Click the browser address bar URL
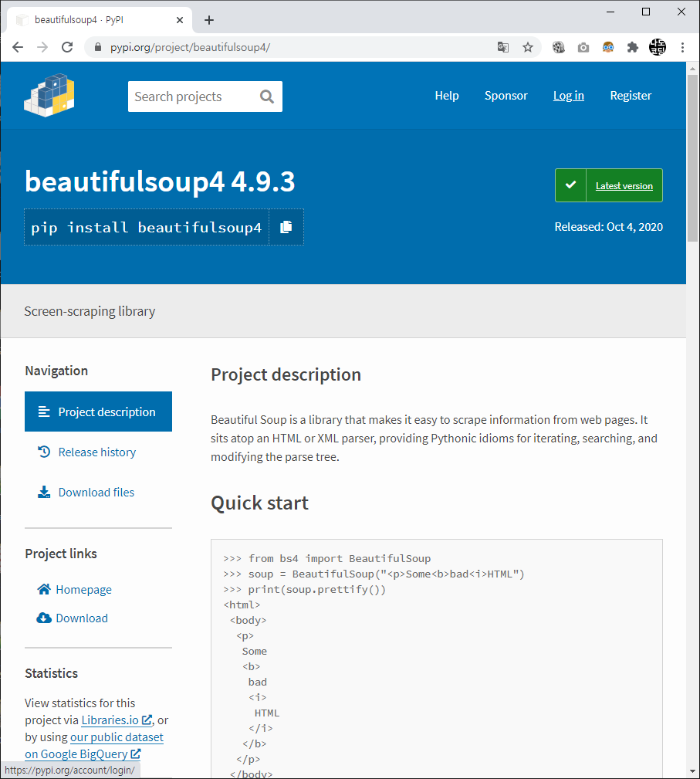Screen dimensions: 700x779 [x=191, y=47]
